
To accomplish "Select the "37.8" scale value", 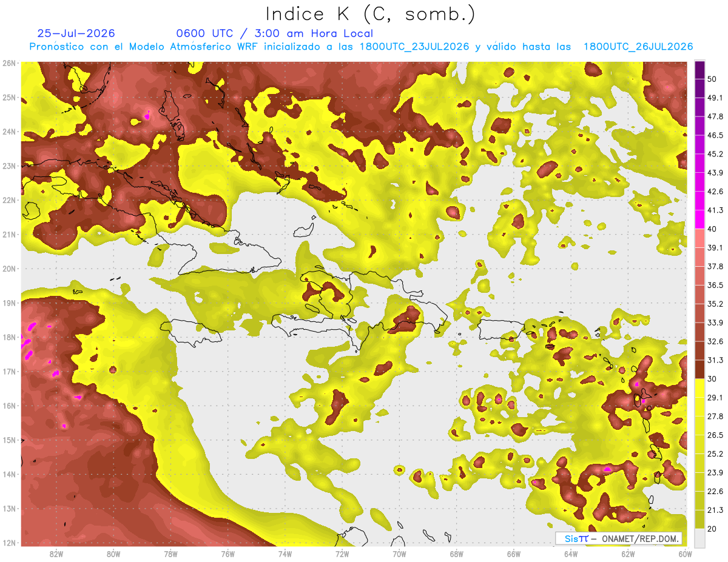I will pyautogui.click(x=715, y=266).
